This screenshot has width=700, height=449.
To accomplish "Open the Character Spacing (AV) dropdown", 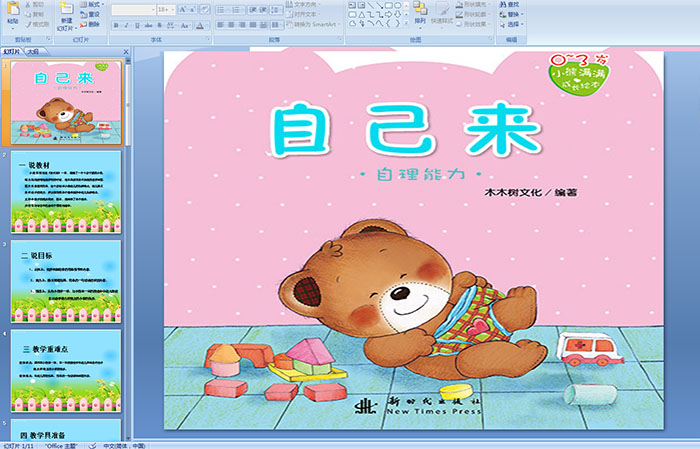I will pos(171,25).
